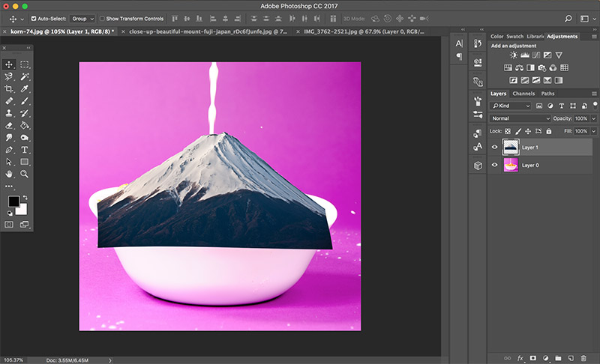600x364 pixels.
Task: Select the Crop tool
Action: (9, 88)
